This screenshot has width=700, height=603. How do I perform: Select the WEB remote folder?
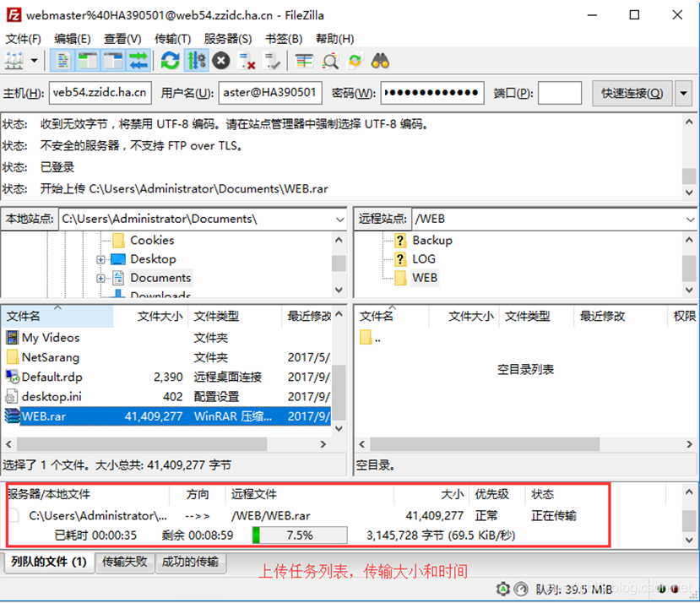[x=425, y=278]
